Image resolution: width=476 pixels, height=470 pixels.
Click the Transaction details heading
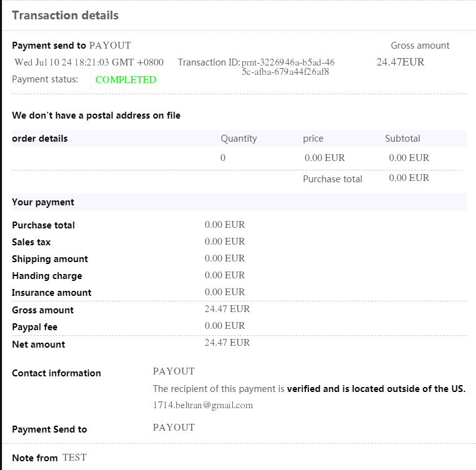65,15
